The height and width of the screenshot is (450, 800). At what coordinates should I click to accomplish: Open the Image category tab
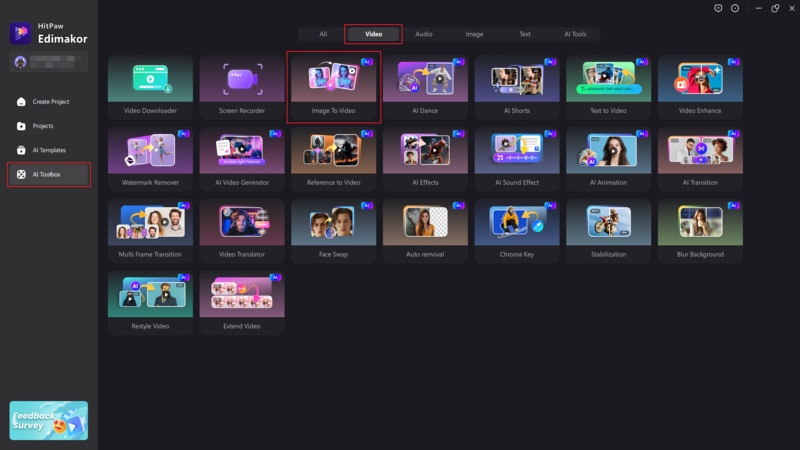474,34
